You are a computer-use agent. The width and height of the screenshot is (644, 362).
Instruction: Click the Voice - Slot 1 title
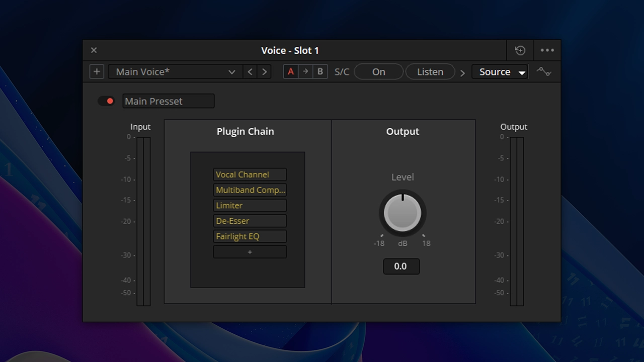click(x=290, y=50)
